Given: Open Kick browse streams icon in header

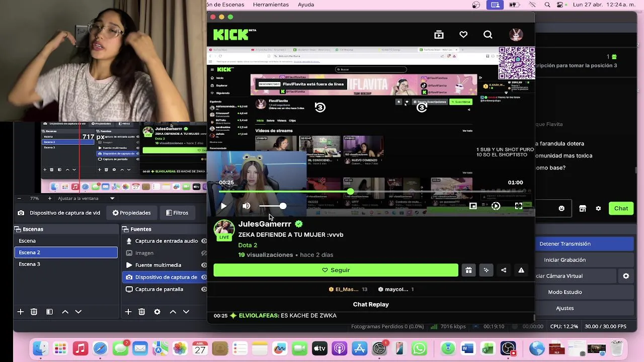Looking at the screenshot, I should [439, 35].
